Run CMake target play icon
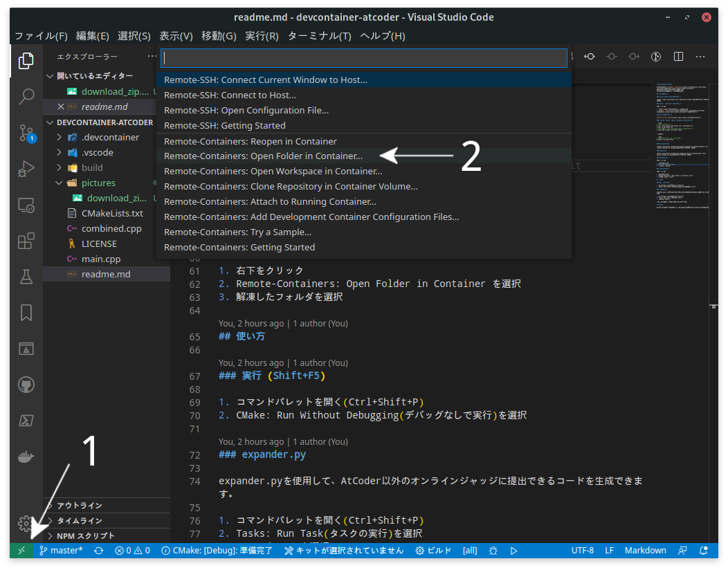 tap(513, 551)
